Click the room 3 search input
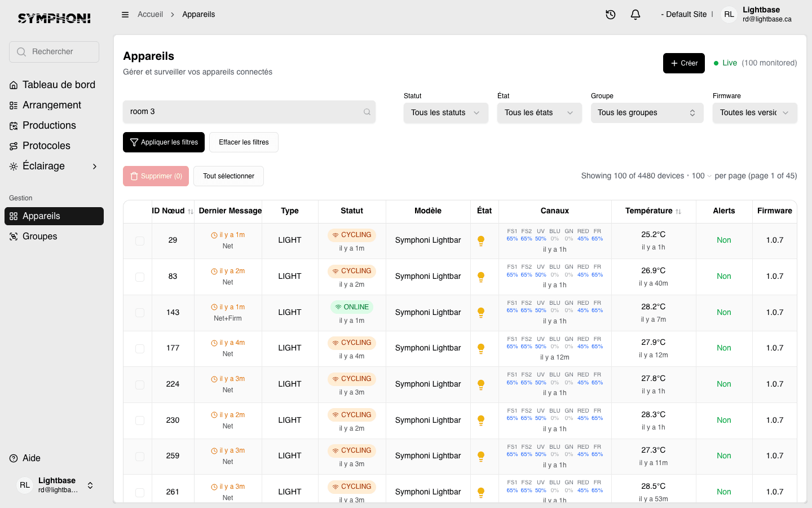Viewport: 812px width, 508px height. (249, 111)
